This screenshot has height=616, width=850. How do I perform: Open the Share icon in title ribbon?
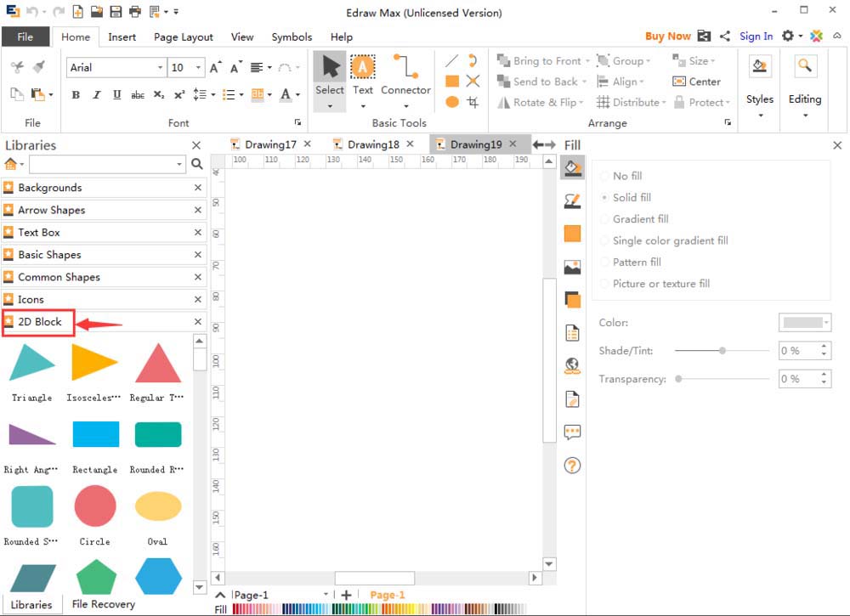(725, 37)
